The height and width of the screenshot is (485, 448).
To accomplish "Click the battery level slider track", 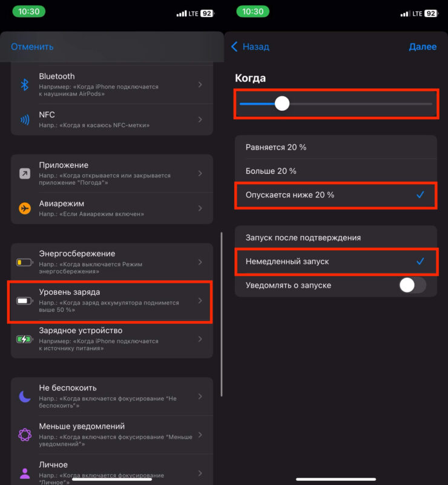I will pos(357,104).
